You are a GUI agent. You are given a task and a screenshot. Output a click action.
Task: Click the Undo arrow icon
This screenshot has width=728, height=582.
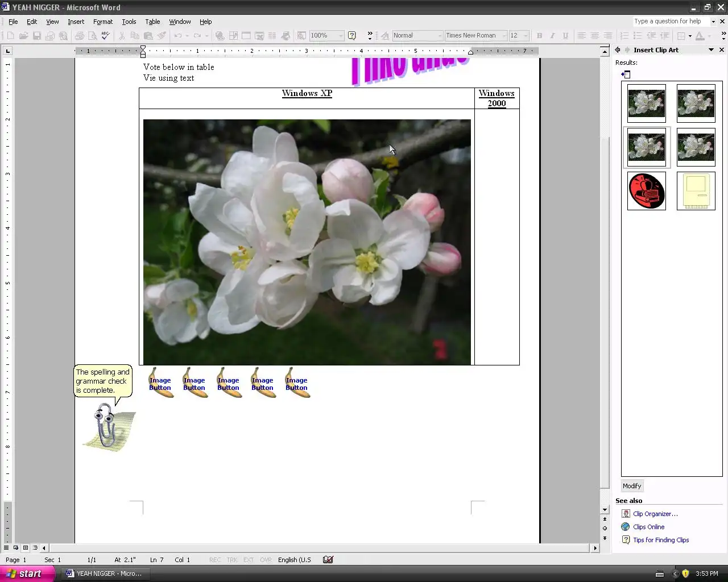tap(178, 35)
